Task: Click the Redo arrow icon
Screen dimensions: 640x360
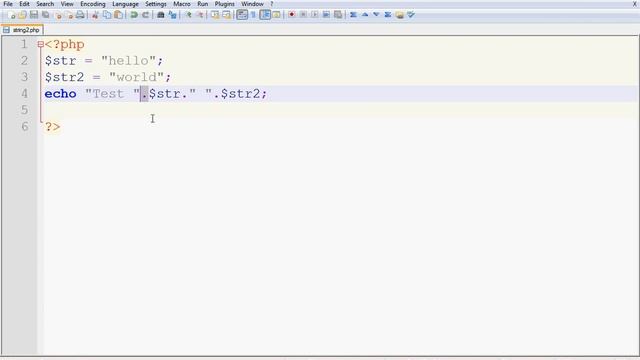Action: coord(145,15)
